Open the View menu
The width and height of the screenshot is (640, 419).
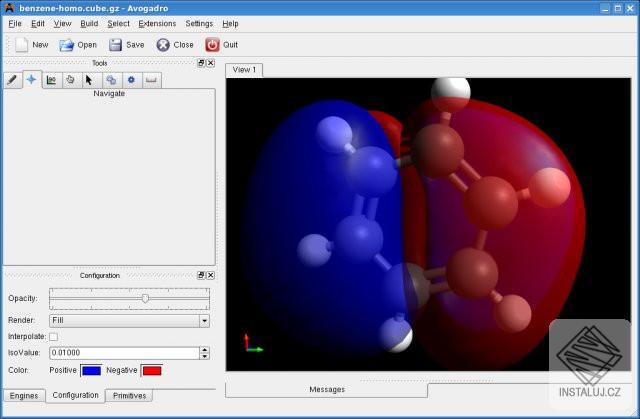[x=62, y=24]
